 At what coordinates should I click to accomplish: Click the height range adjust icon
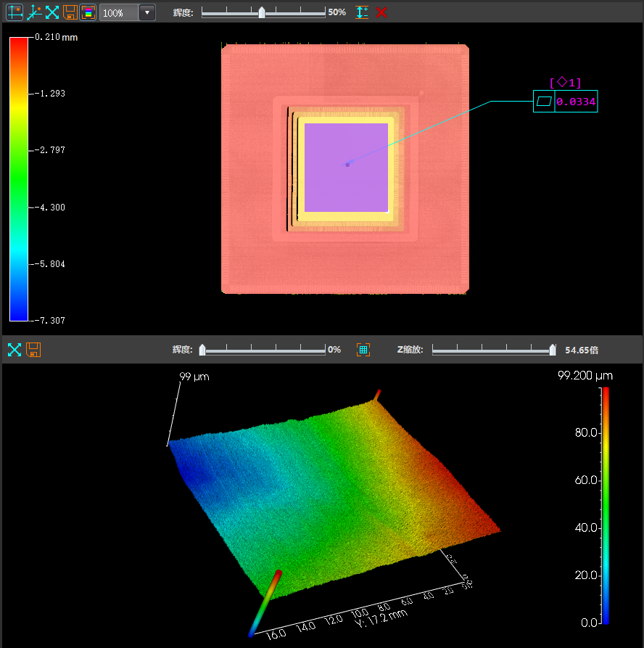tap(363, 12)
